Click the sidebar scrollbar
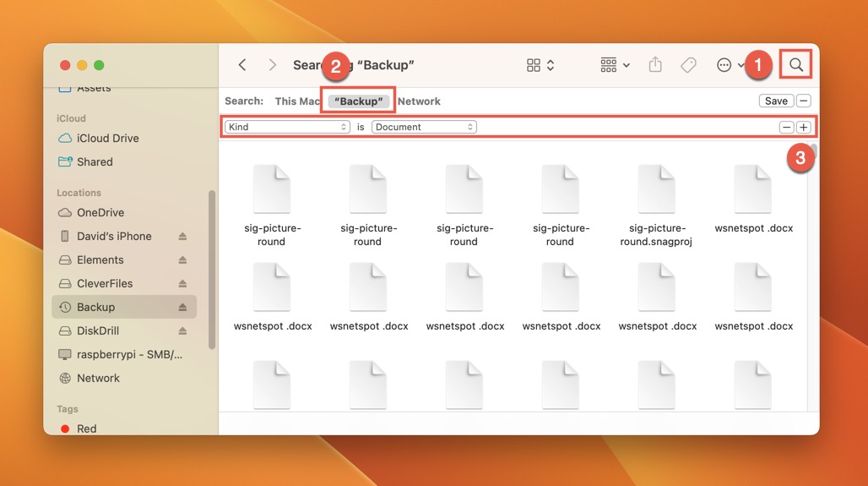868x486 pixels. 211,270
